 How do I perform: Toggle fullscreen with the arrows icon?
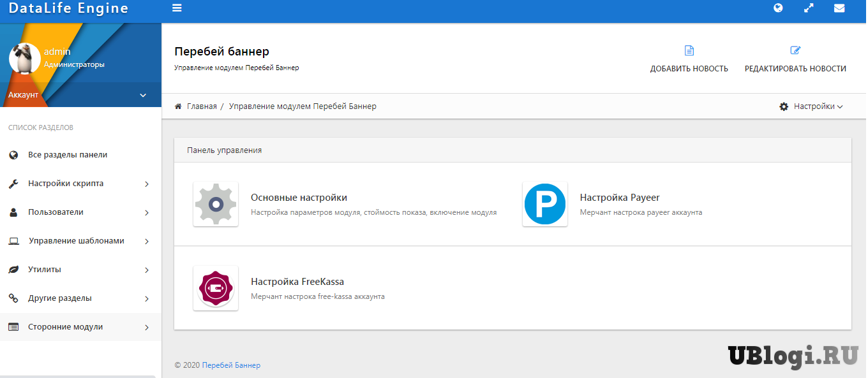[x=809, y=8]
